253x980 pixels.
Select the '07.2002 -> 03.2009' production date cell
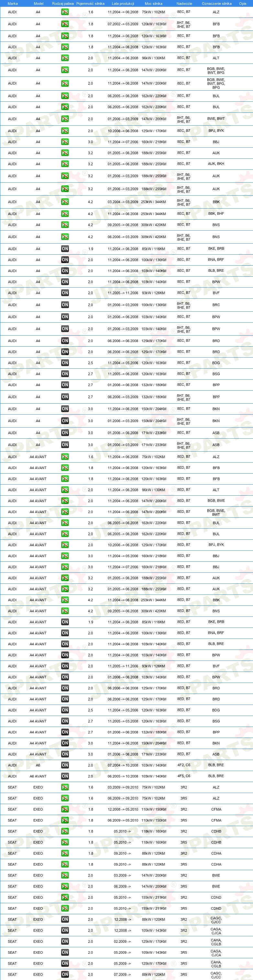coord(123,24)
